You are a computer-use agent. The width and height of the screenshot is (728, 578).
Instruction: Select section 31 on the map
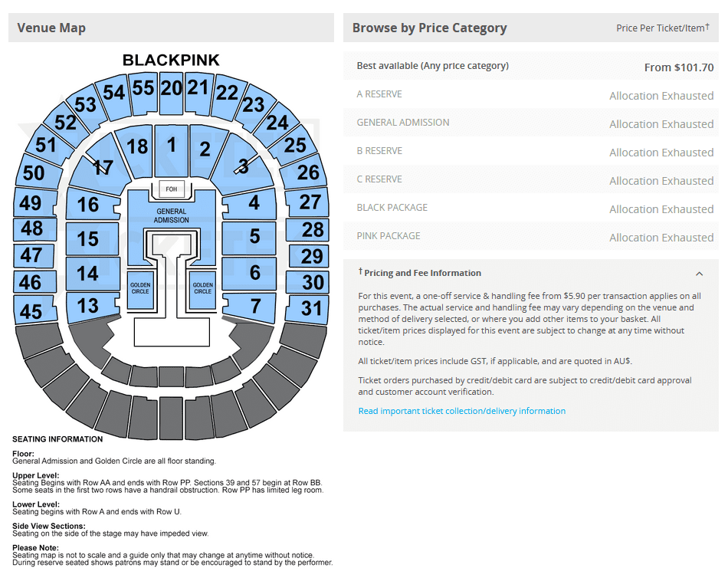307,308
